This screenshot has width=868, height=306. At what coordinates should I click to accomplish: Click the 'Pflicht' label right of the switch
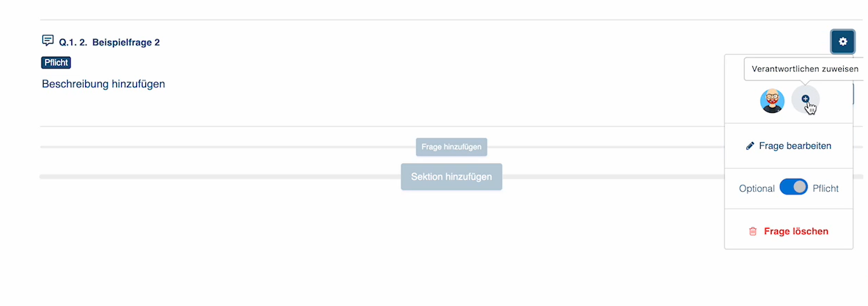click(x=825, y=188)
